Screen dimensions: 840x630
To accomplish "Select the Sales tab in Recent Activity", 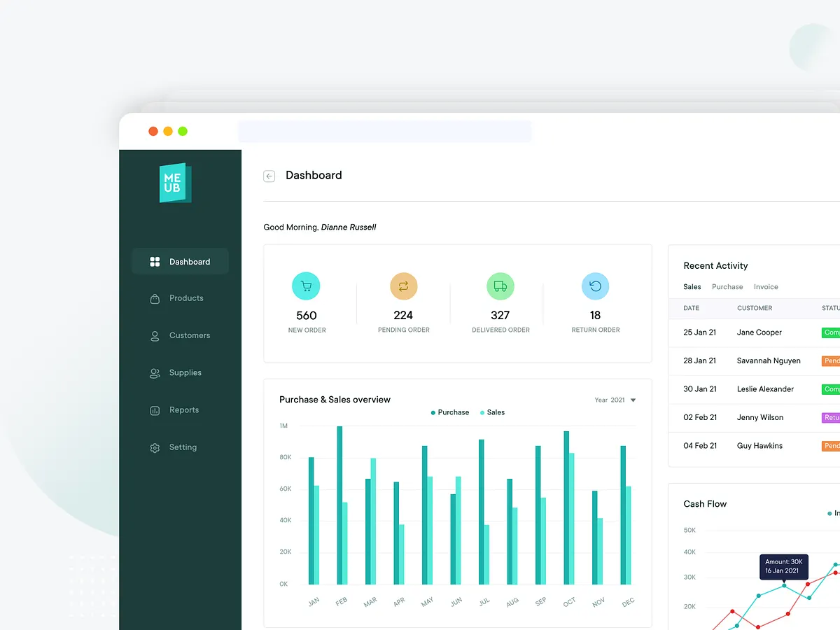I will (692, 286).
